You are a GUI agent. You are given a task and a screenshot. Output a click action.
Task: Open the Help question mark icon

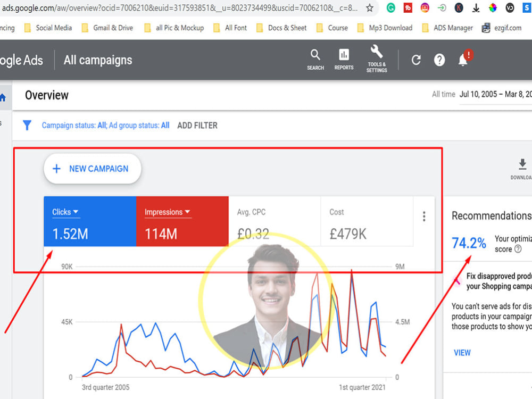(439, 60)
